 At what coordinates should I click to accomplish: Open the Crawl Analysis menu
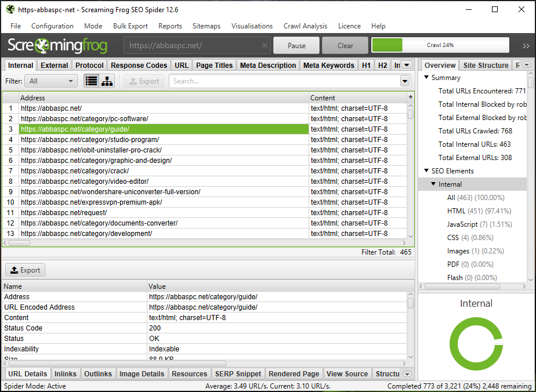pos(305,26)
